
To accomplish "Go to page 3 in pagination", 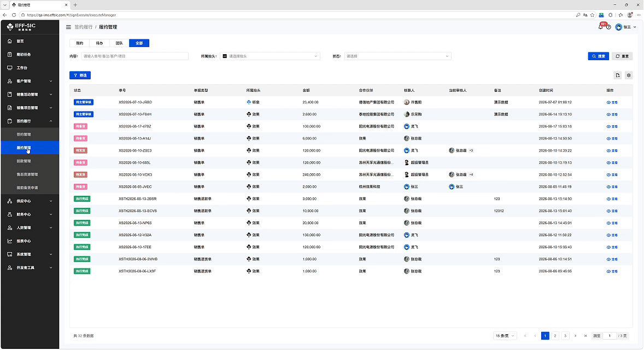I will (x=565, y=336).
